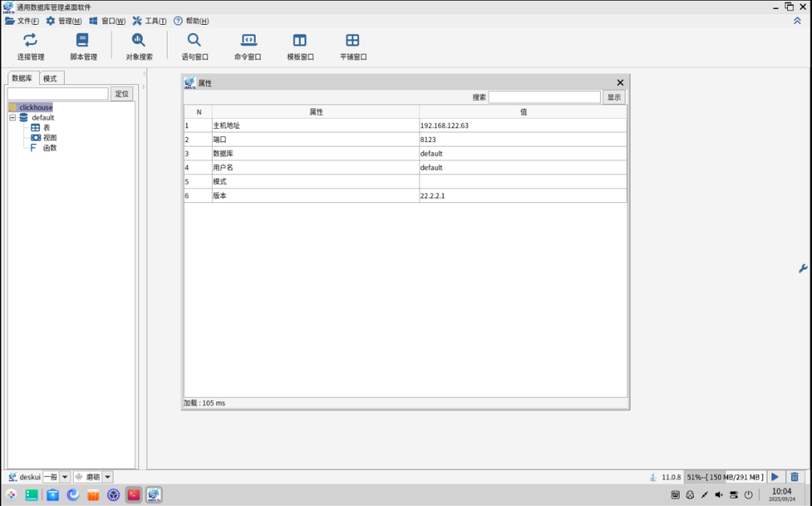Click the 值 column header
Viewport: 812px width, 506px height.
tap(523, 112)
